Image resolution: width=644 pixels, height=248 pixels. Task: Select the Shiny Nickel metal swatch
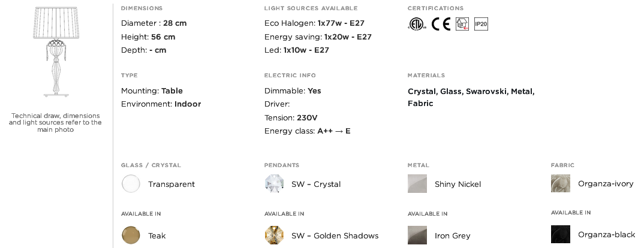point(417,183)
